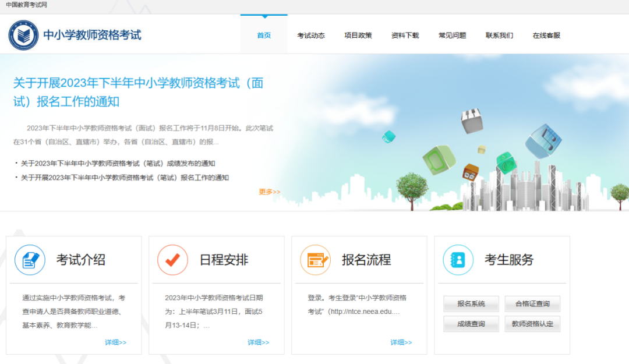Select the calendar icon next to 报名流程
Image resolution: width=629 pixels, height=364 pixels.
315,260
